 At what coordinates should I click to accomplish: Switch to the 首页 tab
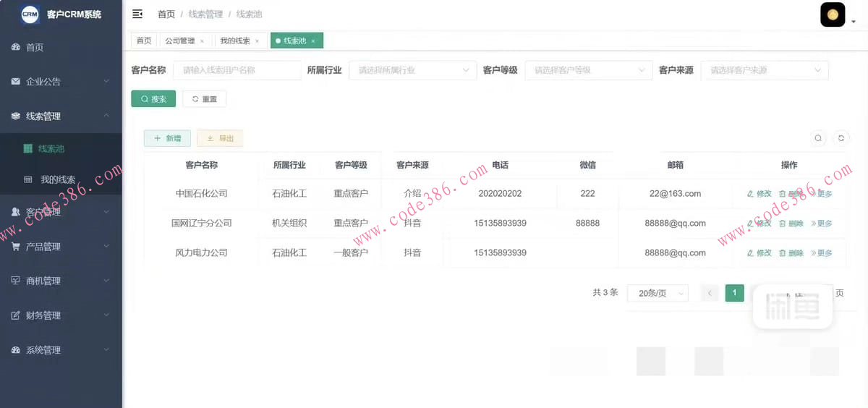[144, 41]
